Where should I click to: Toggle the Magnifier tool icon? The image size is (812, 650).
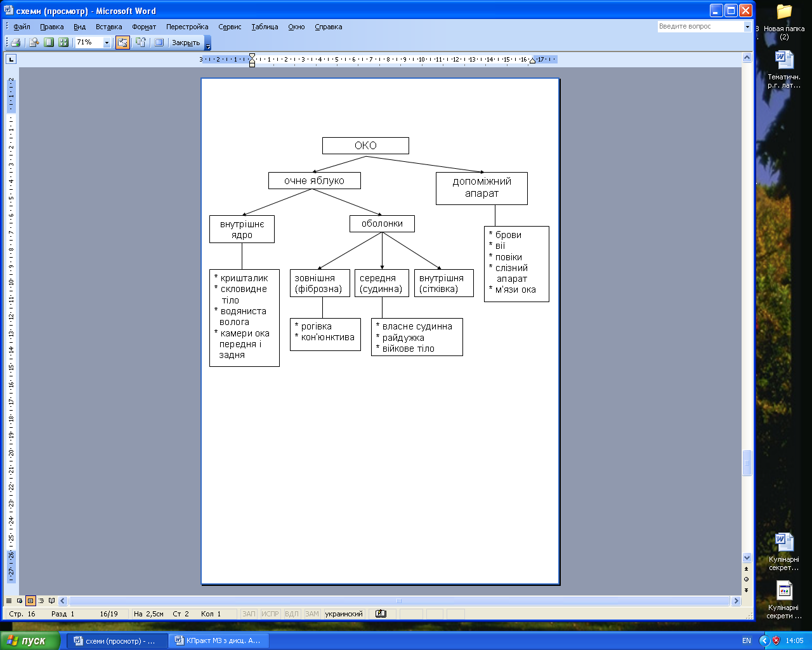pyautogui.click(x=34, y=43)
